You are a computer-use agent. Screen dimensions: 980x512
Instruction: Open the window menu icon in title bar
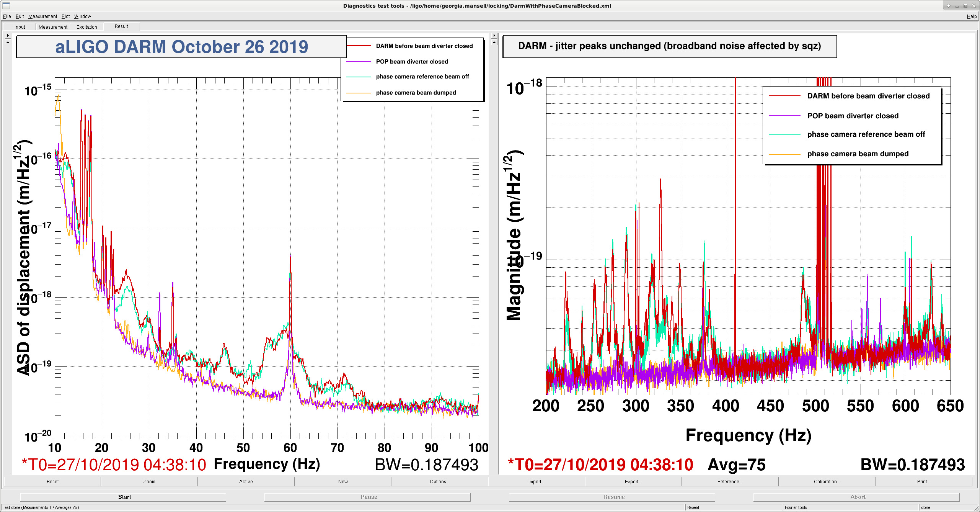[6, 6]
